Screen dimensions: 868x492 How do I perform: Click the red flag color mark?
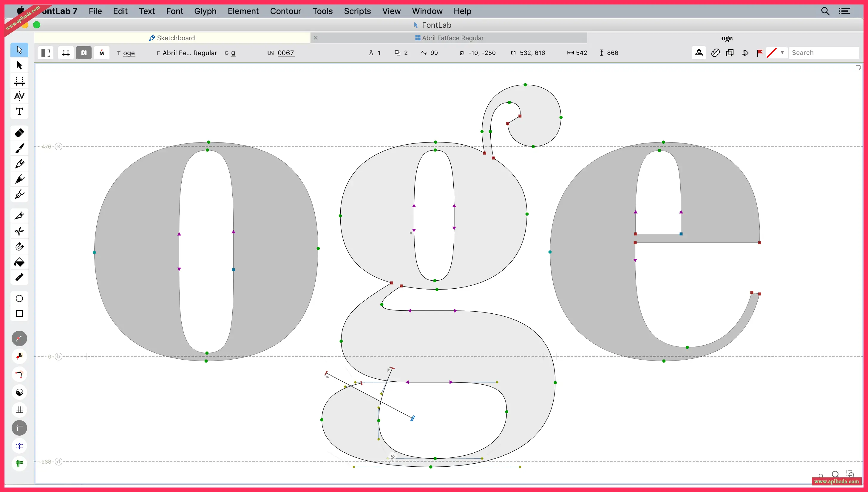[x=760, y=53]
